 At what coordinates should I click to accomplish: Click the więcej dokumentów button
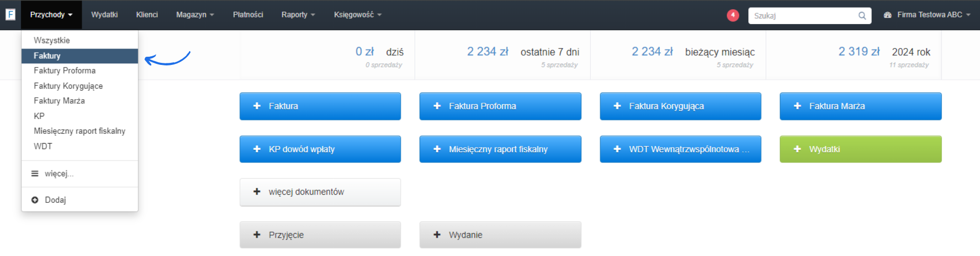(320, 192)
